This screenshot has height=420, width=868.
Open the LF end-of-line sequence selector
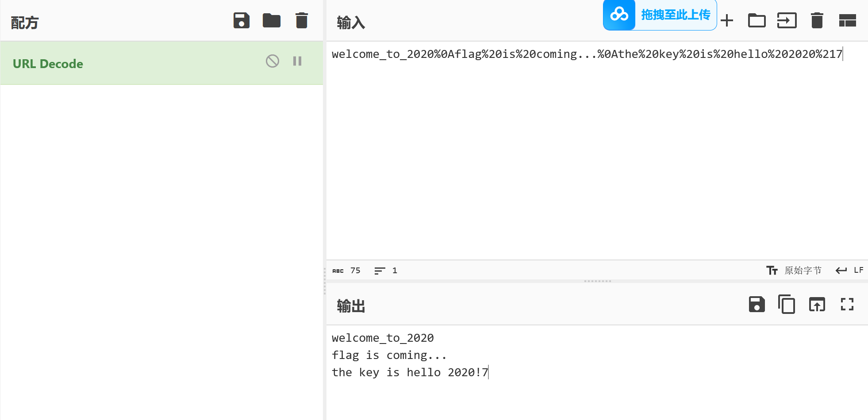tap(849, 270)
